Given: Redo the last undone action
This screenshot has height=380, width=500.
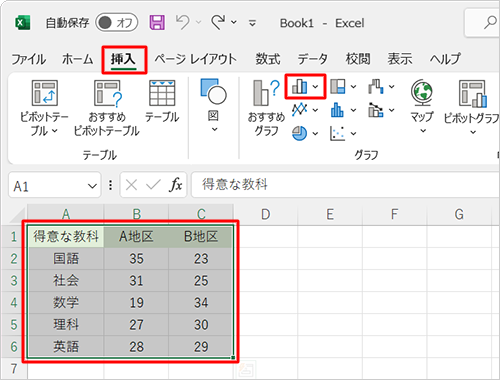Looking at the screenshot, I should point(218,22).
